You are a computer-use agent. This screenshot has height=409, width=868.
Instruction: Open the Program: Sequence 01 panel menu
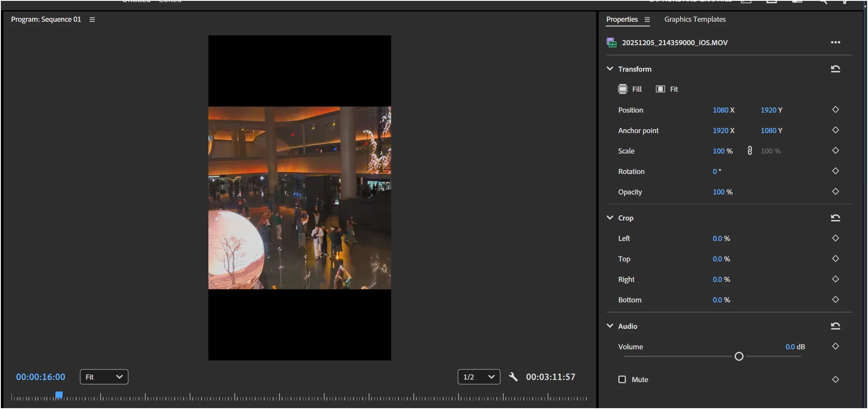[x=92, y=20]
